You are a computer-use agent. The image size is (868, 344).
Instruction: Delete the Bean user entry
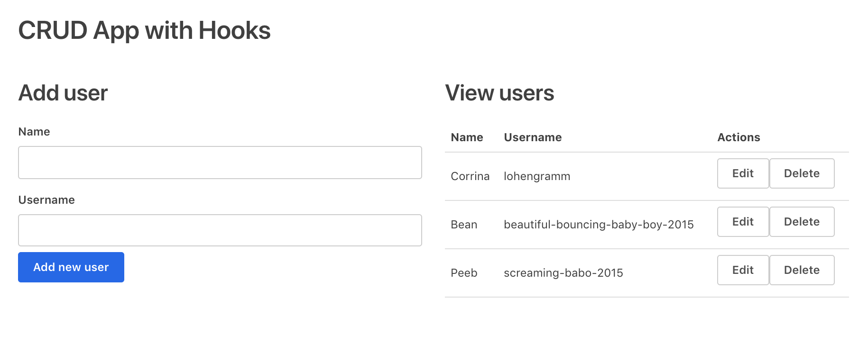tap(801, 222)
